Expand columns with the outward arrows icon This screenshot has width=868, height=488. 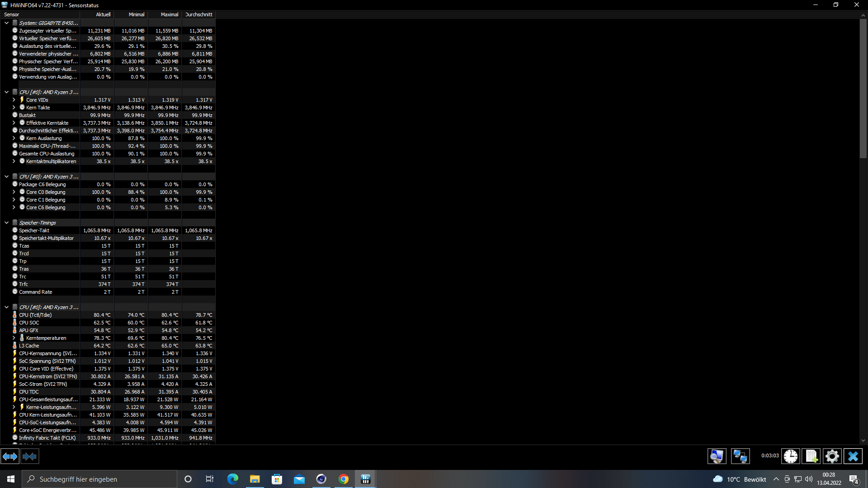pos(9,456)
